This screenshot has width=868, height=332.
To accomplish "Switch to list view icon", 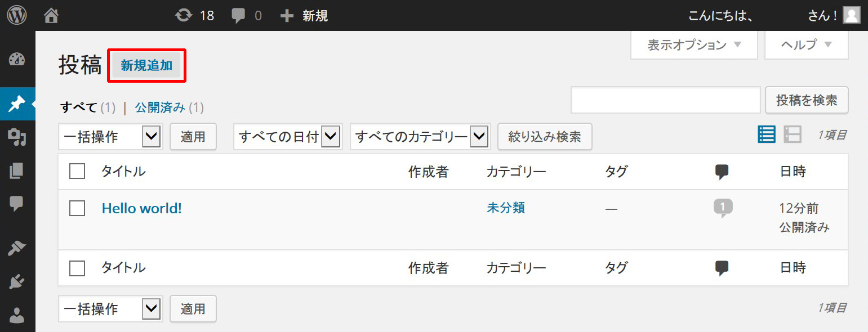I will coord(767,134).
